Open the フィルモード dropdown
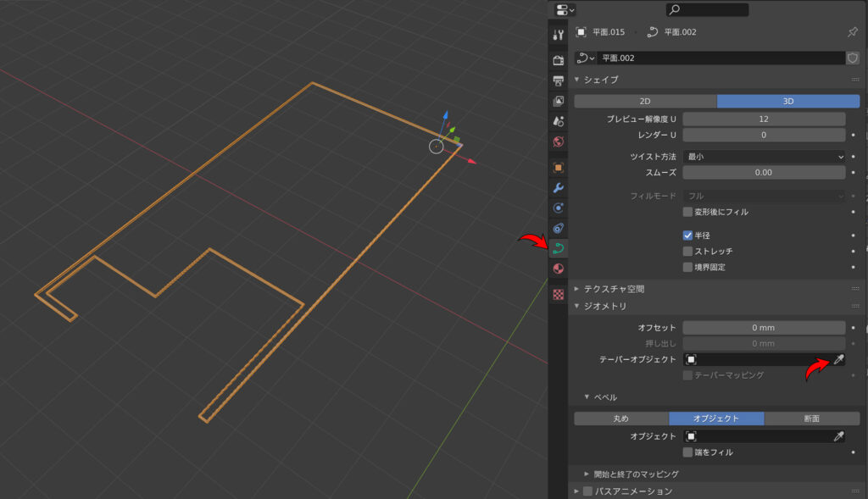868x499 pixels. (764, 196)
